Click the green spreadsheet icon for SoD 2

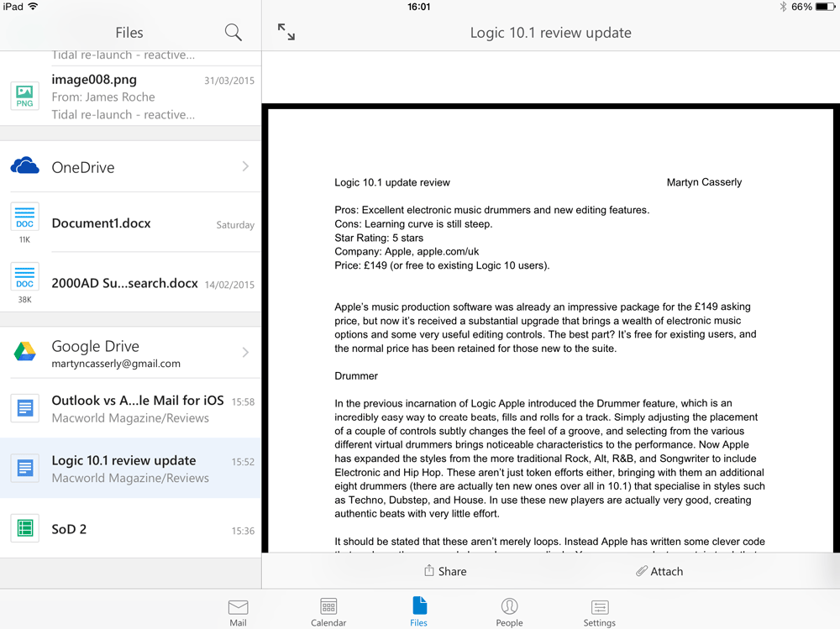(24, 528)
